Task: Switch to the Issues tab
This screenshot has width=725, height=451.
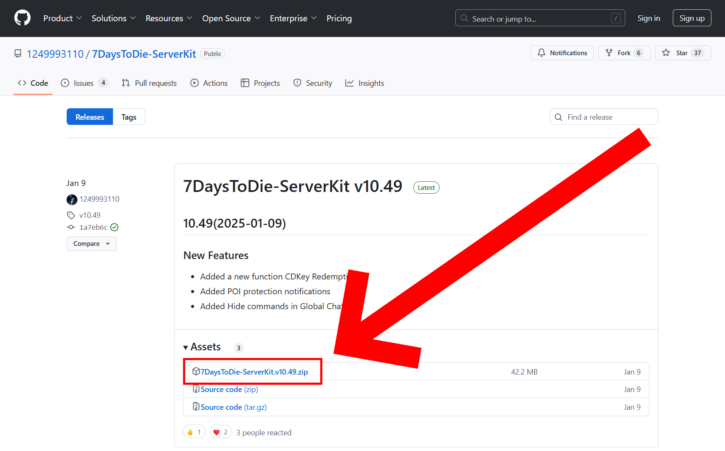Action: click(x=84, y=83)
